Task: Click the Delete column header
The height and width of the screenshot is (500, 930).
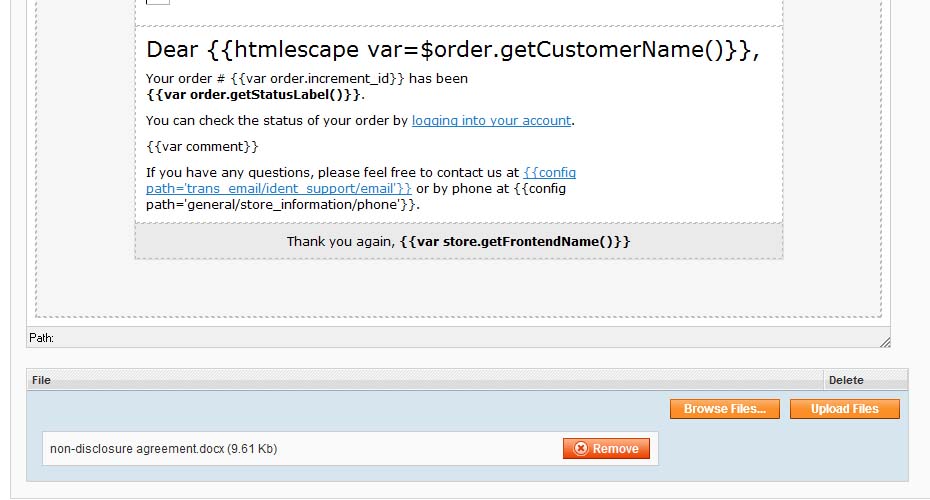Action: 845,380
